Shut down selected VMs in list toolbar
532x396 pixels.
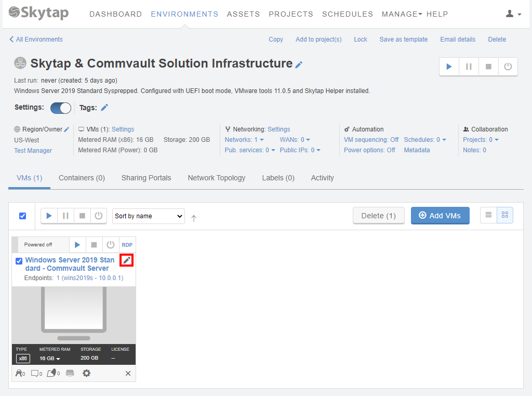click(82, 216)
